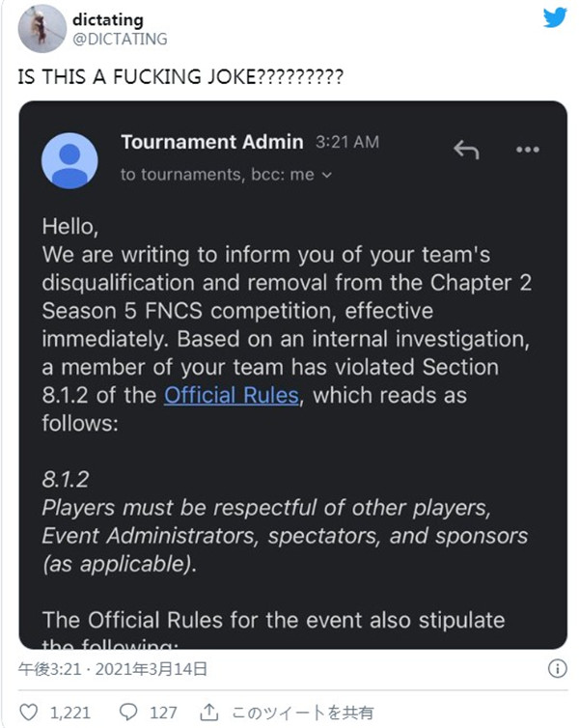
Task: Open dictating's profile avatar
Action: 41,28
